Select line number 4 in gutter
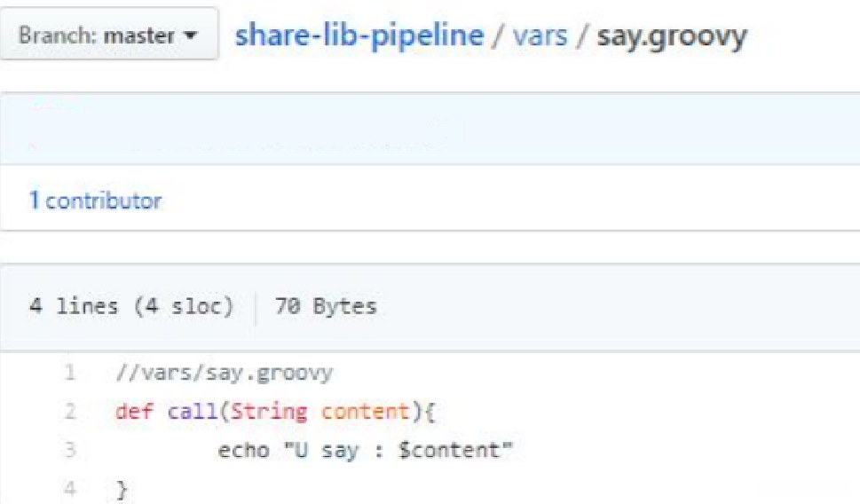The width and height of the screenshot is (860, 504). pos(68,489)
